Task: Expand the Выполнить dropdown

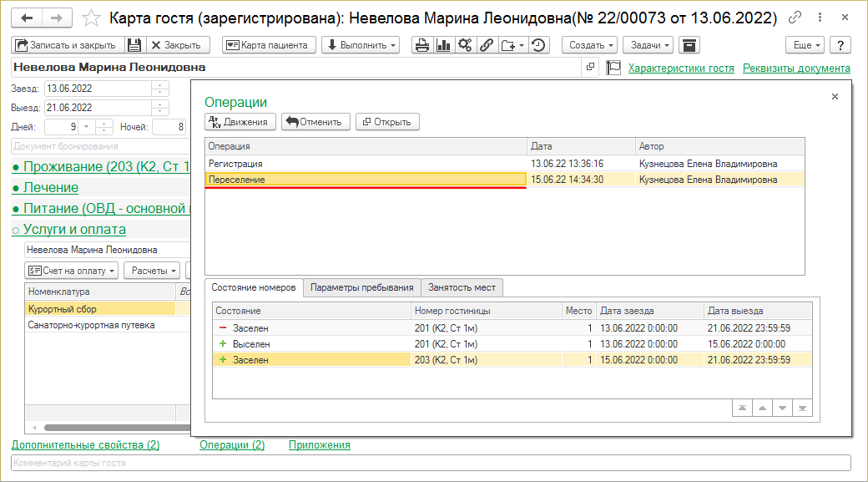Action: [x=360, y=45]
